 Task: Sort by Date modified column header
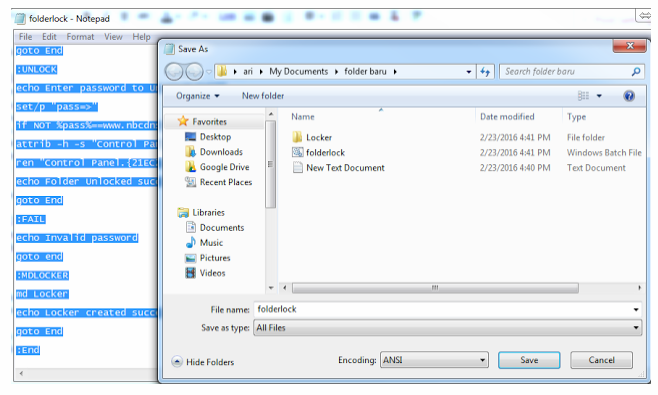[507, 117]
